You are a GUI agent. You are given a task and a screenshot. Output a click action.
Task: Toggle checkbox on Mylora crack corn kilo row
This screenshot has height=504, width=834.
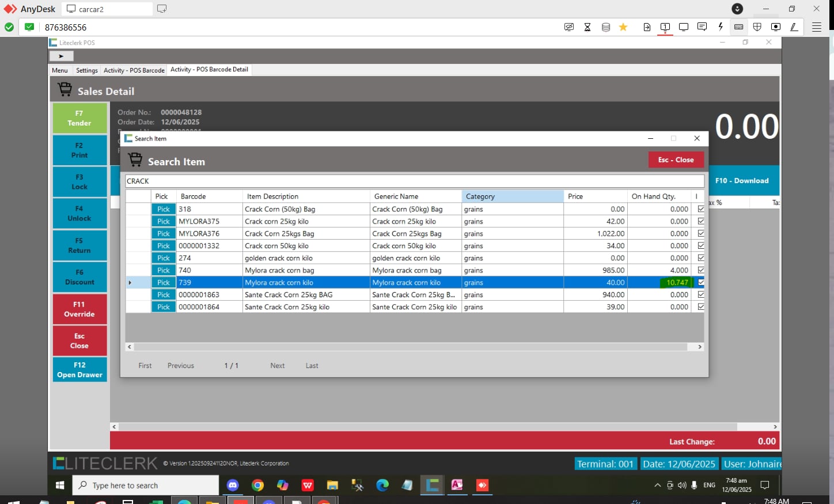[701, 282]
